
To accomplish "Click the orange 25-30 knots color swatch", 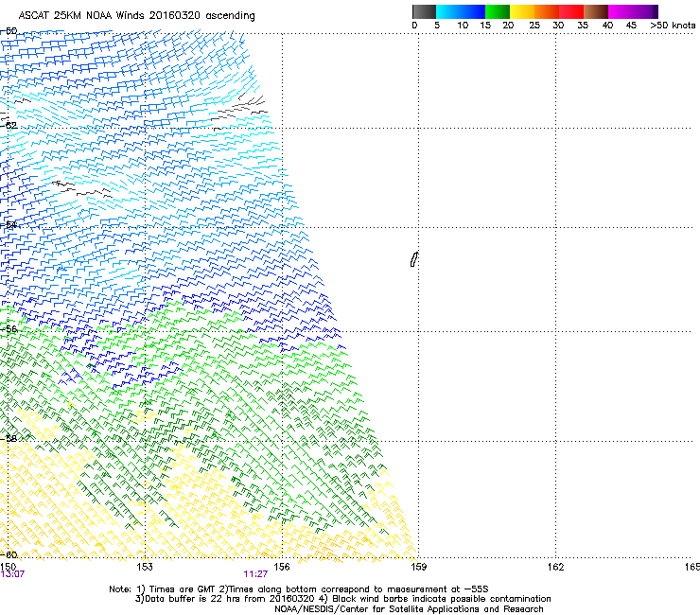I will [547, 11].
